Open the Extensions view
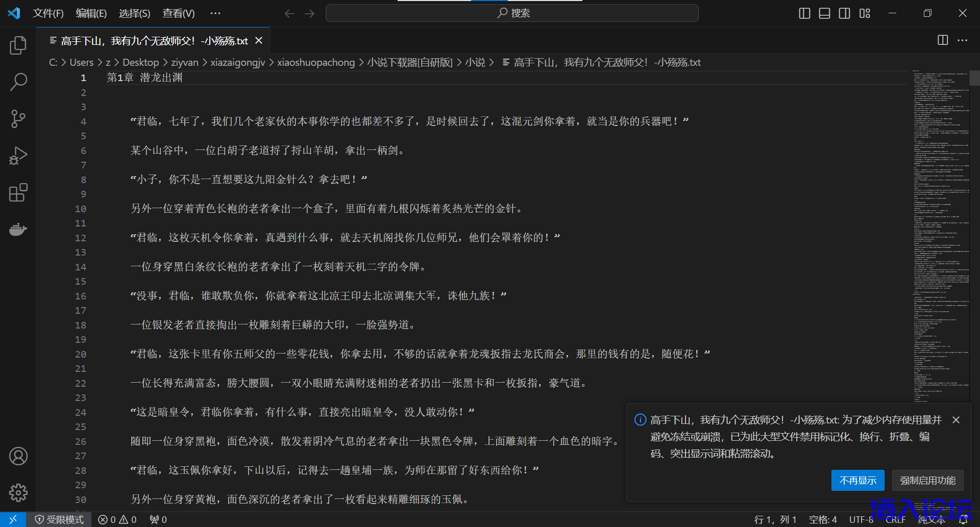 point(18,192)
